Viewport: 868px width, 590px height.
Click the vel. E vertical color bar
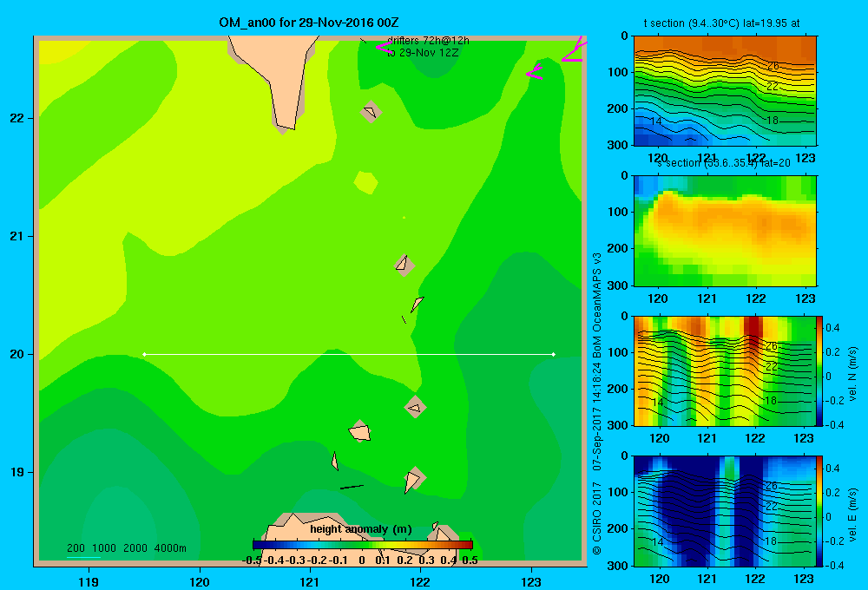pos(819,511)
